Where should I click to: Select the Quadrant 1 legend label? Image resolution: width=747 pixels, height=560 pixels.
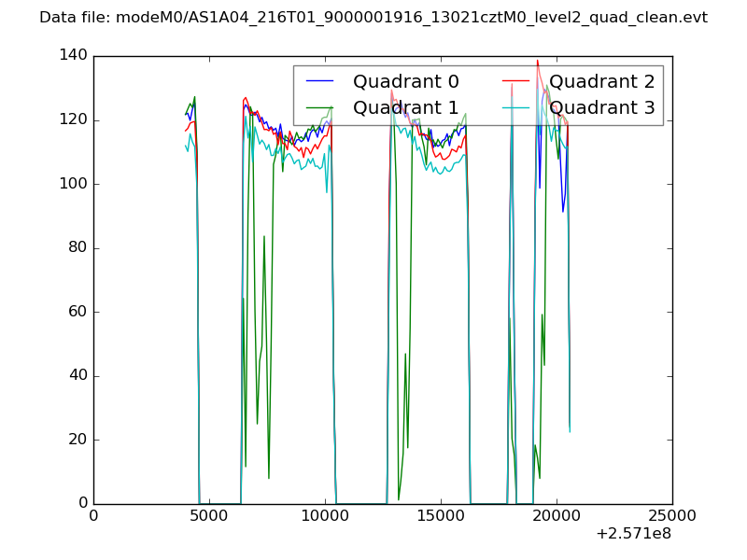pos(405,108)
